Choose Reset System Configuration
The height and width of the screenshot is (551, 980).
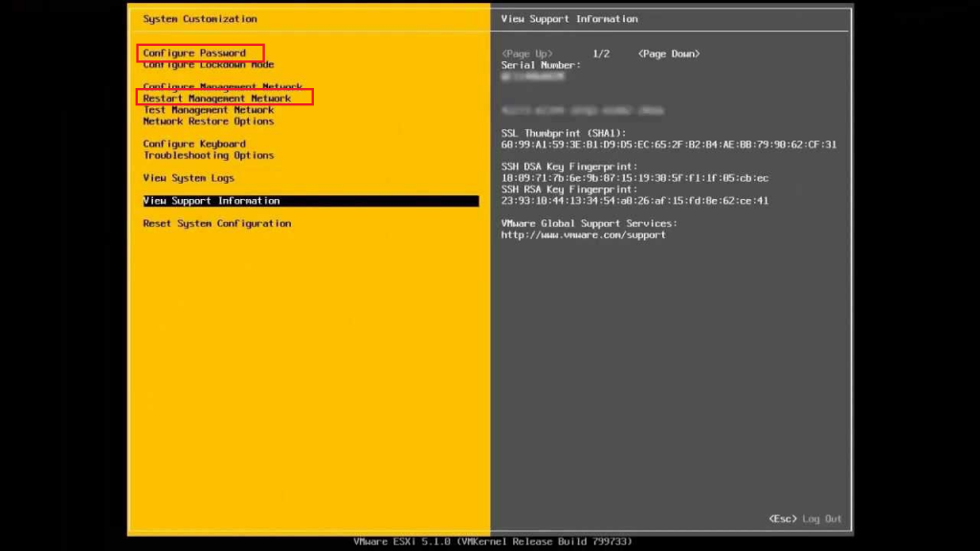[x=217, y=224]
